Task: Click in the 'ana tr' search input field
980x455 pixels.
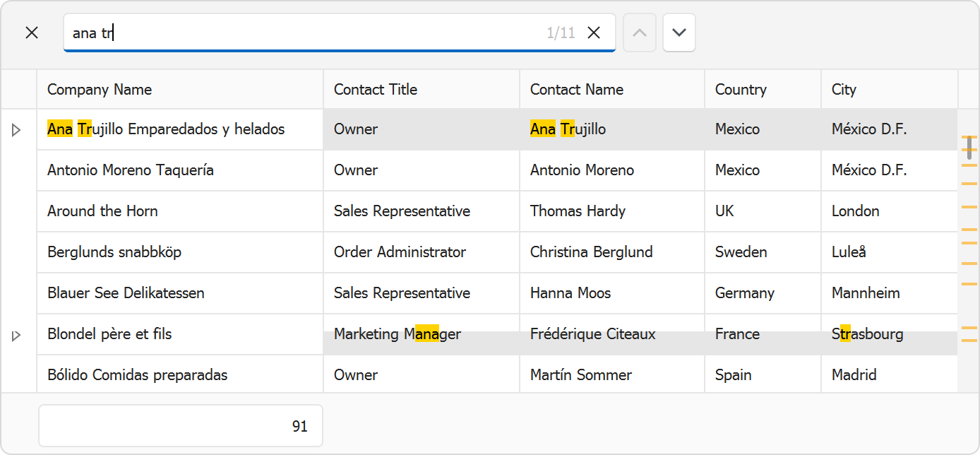Action: coord(304,32)
